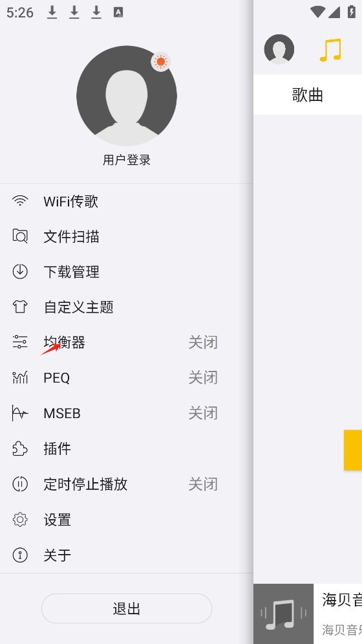Tap the 用户登录 link
This screenshot has width=362, height=644.
pyautogui.click(x=127, y=160)
